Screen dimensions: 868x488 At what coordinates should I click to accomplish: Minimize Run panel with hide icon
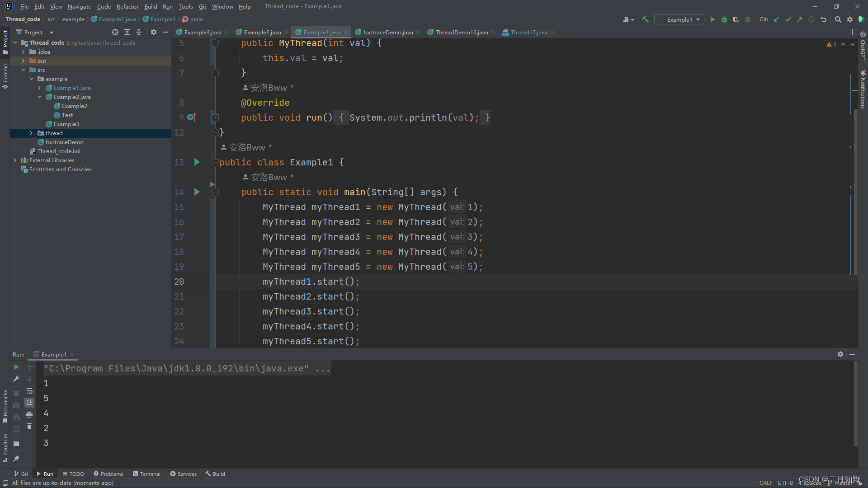point(852,354)
